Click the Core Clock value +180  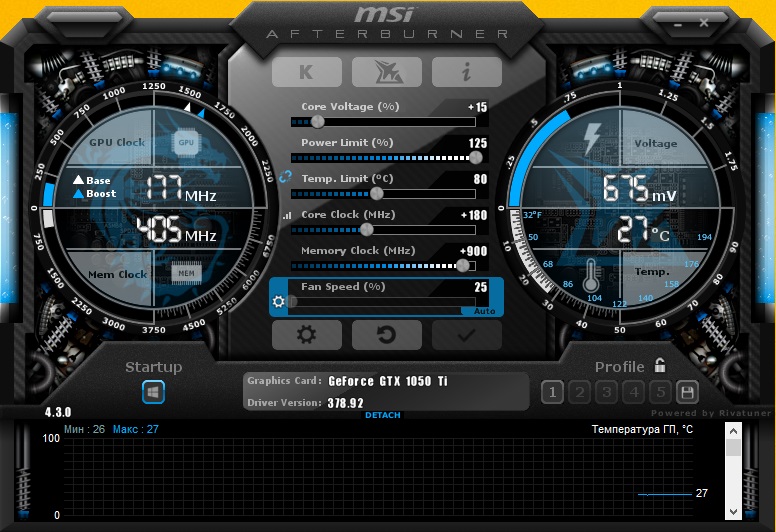[x=474, y=215]
